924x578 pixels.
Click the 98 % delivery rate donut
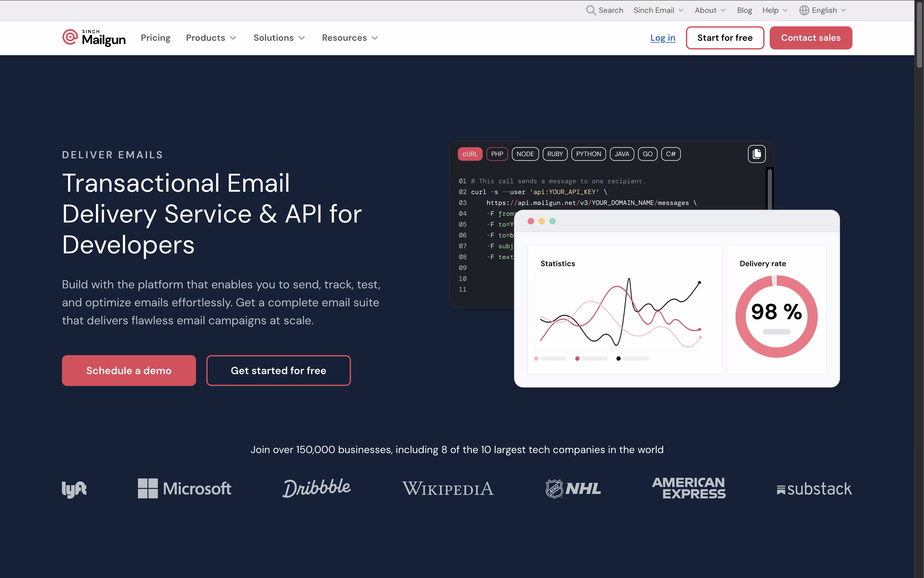tap(776, 317)
